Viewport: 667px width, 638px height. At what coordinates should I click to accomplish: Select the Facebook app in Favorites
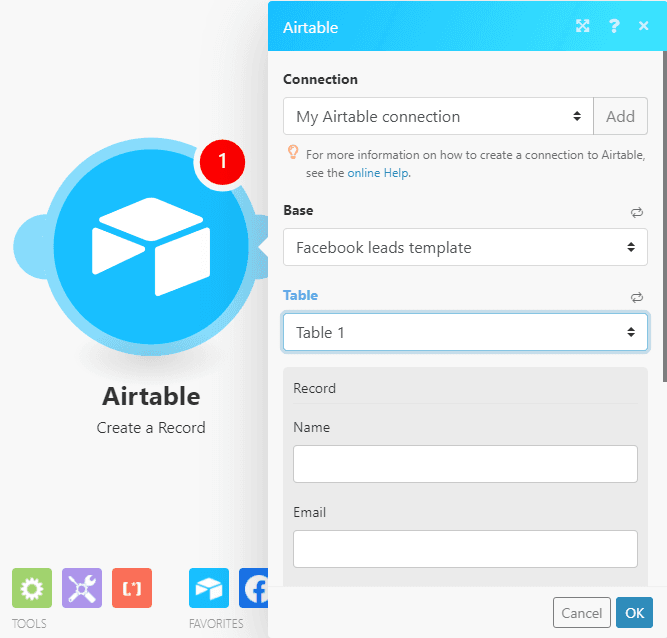point(254,589)
